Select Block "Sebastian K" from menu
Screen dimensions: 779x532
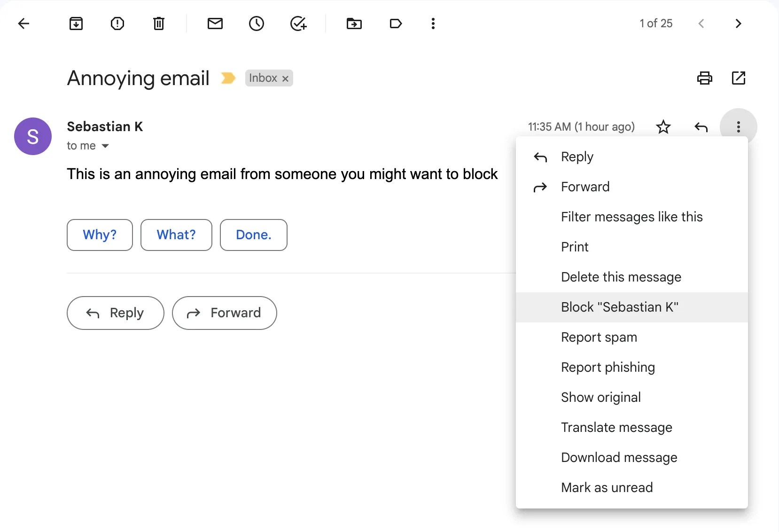619,307
